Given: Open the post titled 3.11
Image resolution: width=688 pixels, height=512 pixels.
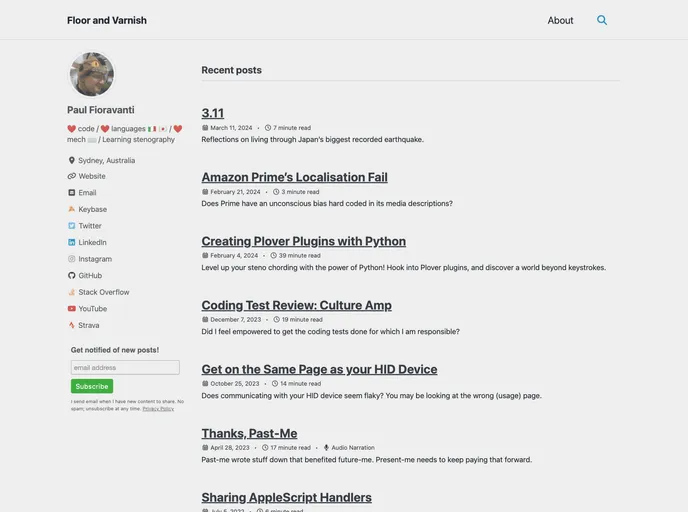Looking at the screenshot, I should tap(213, 113).
